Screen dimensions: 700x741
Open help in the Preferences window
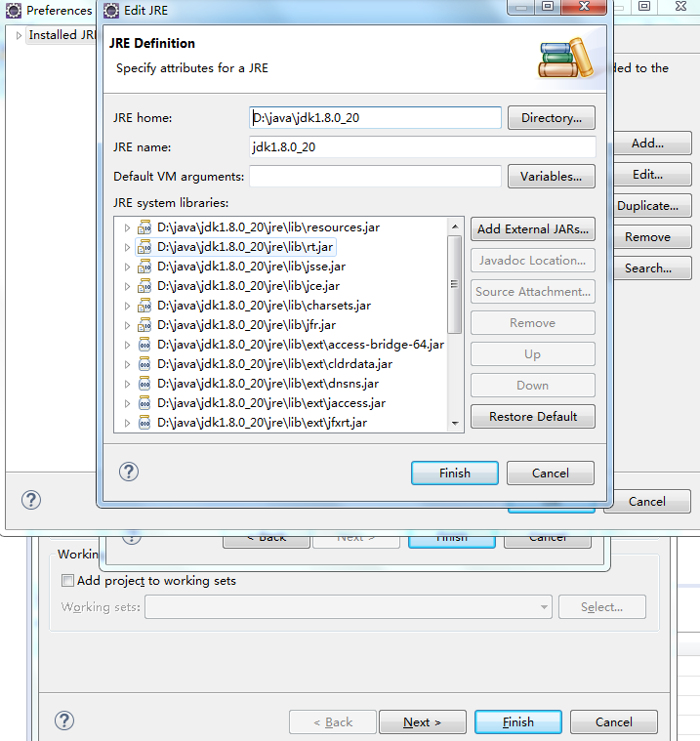(x=31, y=500)
